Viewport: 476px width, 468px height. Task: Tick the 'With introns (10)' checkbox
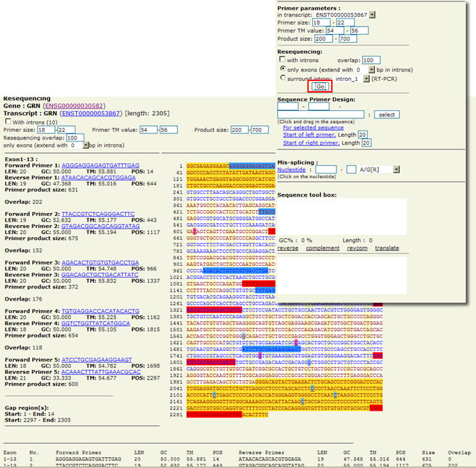pyautogui.click(x=8, y=122)
